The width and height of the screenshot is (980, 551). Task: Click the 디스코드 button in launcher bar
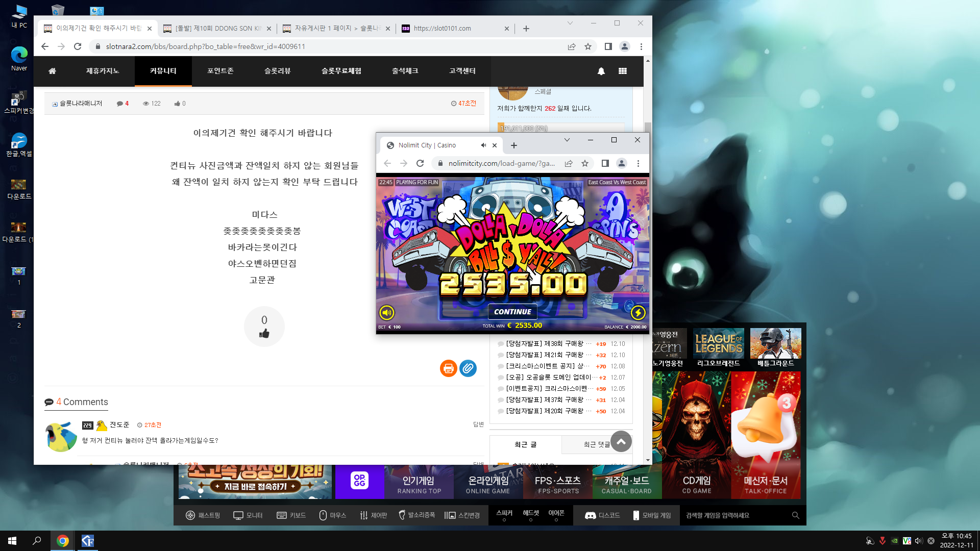tap(602, 515)
